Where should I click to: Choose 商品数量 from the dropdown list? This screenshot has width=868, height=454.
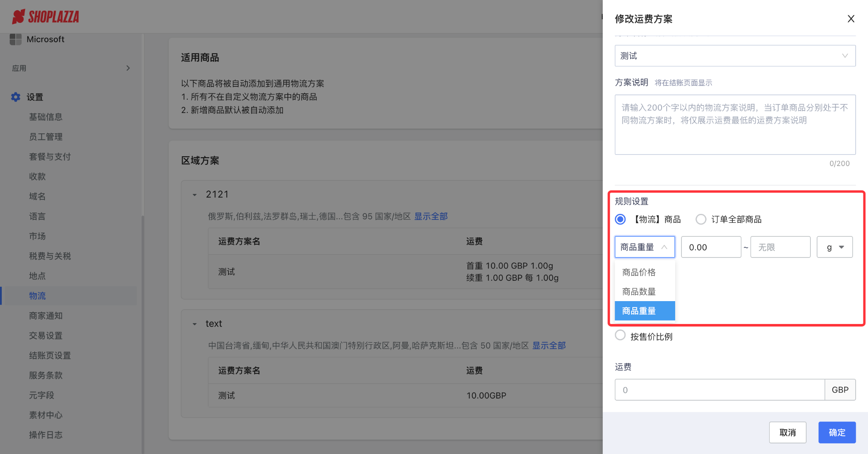tap(639, 292)
